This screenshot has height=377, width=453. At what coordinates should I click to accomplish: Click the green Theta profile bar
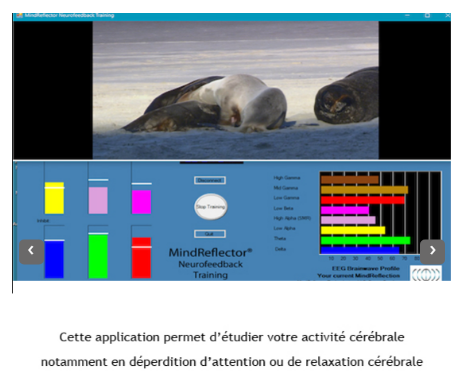[x=365, y=240]
